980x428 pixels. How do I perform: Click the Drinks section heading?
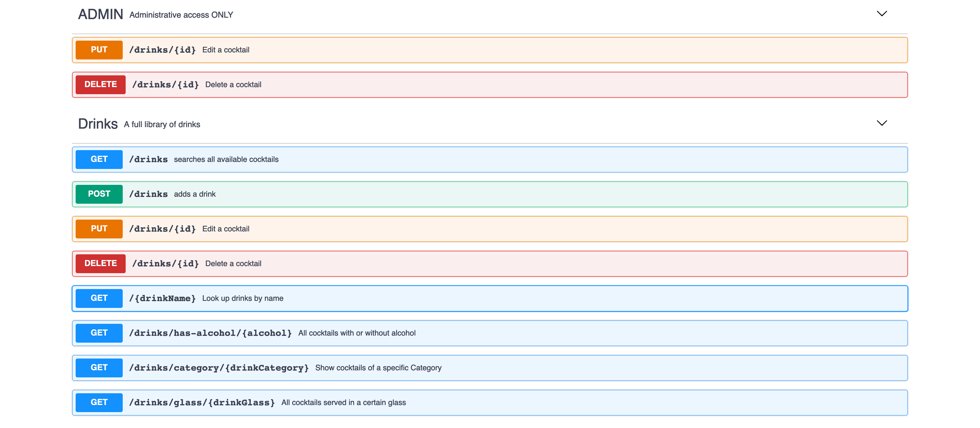[98, 124]
